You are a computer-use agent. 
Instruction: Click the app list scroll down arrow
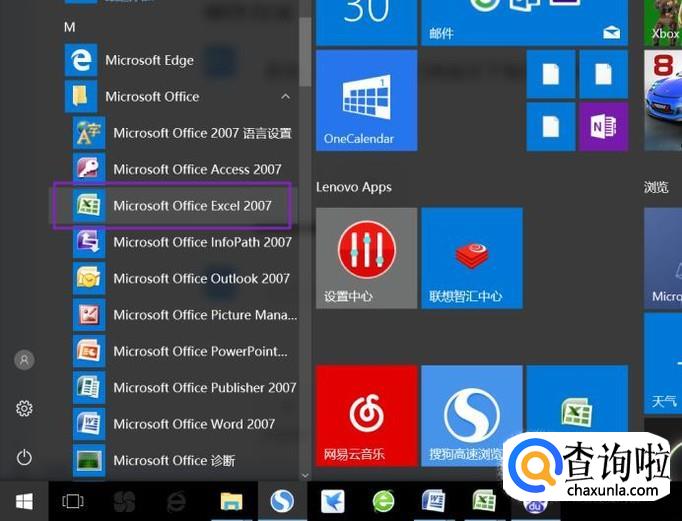point(305,475)
